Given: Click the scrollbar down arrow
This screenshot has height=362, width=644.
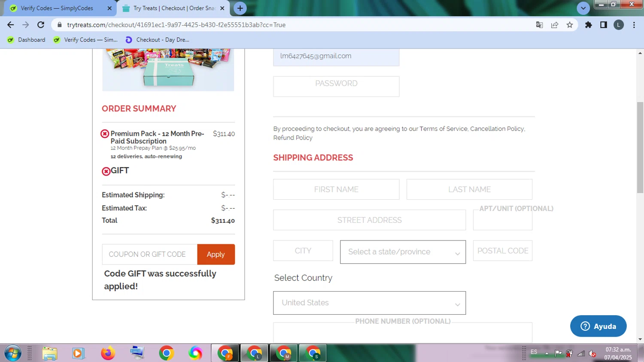Looking at the screenshot, I should click(640, 339).
